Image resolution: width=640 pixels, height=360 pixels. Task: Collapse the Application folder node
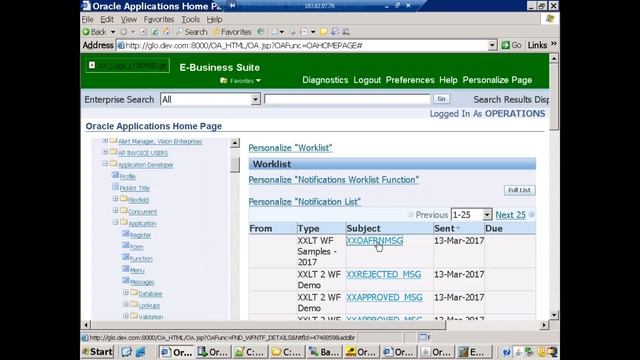(x=116, y=222)
